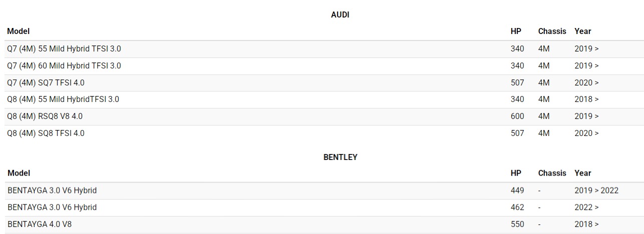Click the 600 HP value for RSQ8
The width and height of the screenshot is (644, 234).
(517, 116)
